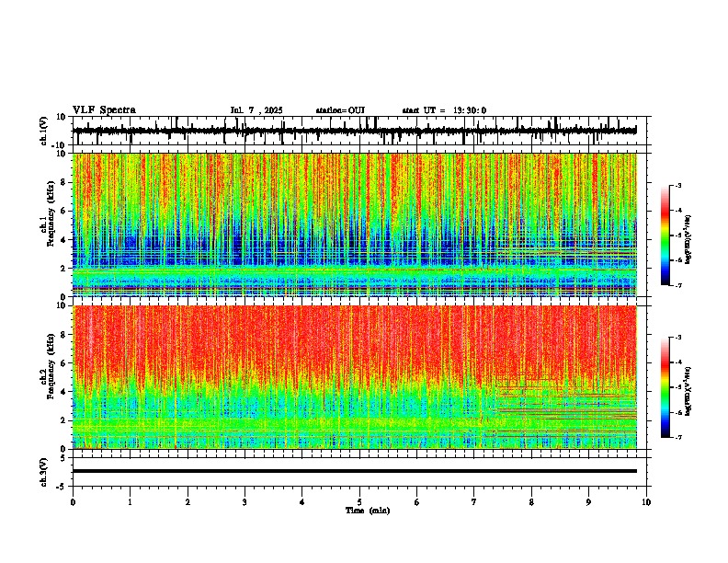Click the color scale bar beside ch.1 spectrogram
The image size is (728, 563).
tap(665, 236)
